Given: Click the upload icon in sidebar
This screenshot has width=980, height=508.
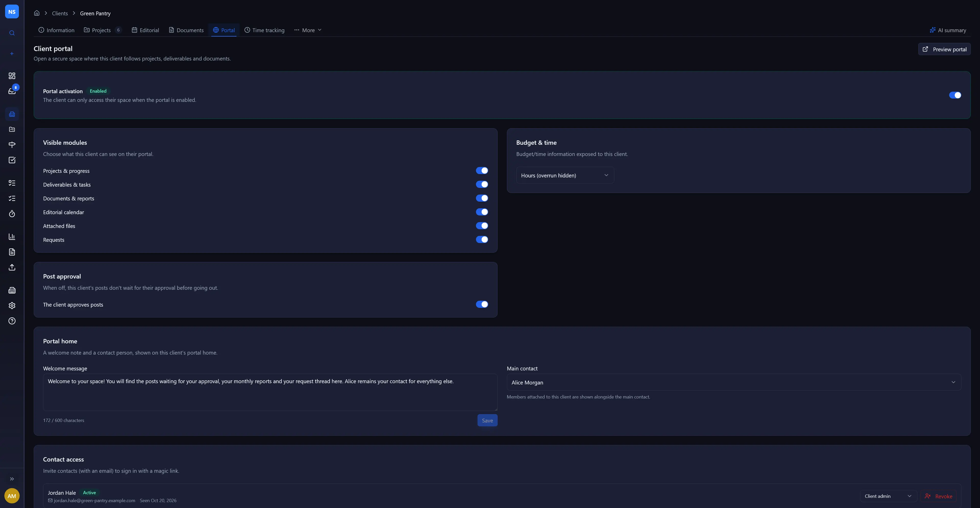Looking at the screenshot, I should pyautogui.click(x=12, y=267).
